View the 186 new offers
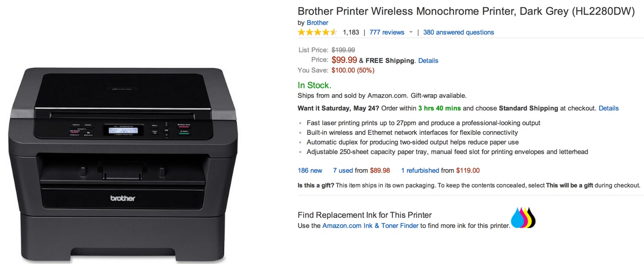The height and width of the screenshot is (264, 644). click(310, 171)
